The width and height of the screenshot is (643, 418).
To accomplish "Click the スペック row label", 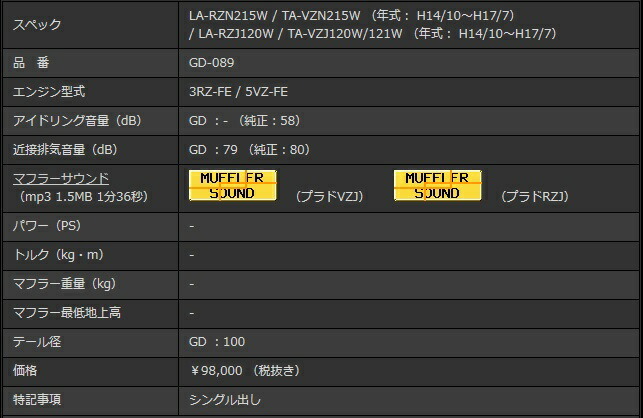I will click(37, 25).
